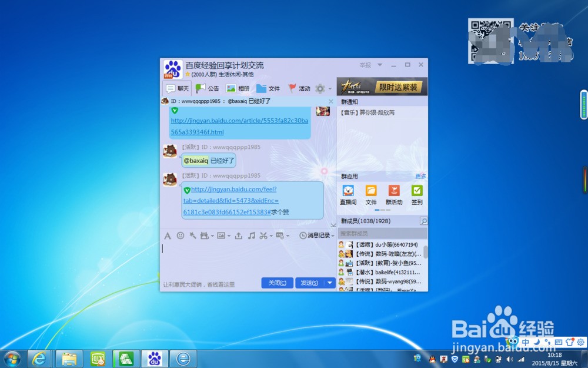
Task: Open Windows Explorer folder on taskbar
Action: (69, 359)
